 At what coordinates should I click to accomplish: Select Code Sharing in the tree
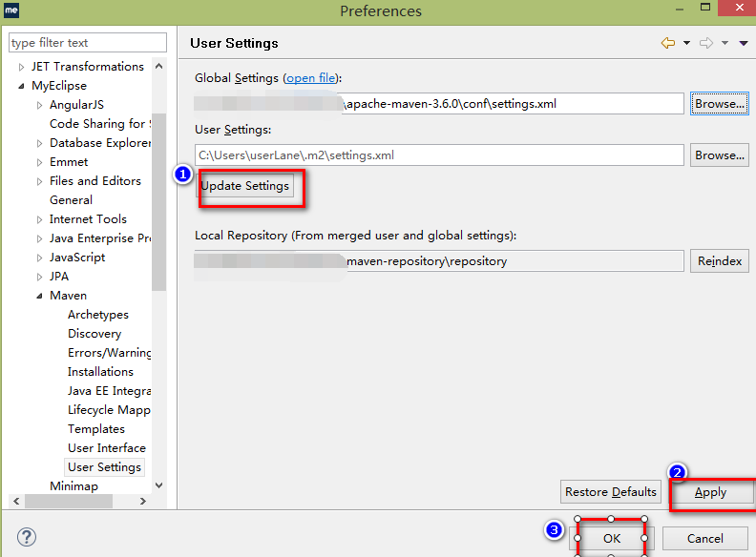pos(100,124)
